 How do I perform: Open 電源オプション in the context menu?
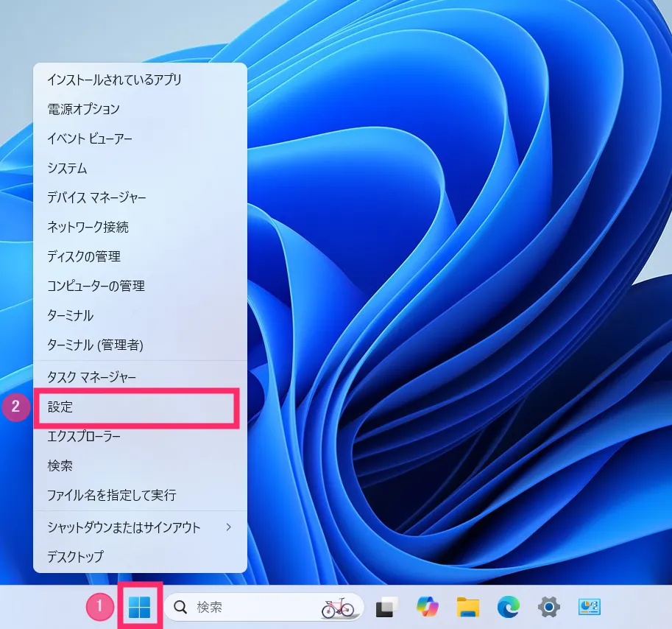tap(140, 109)
